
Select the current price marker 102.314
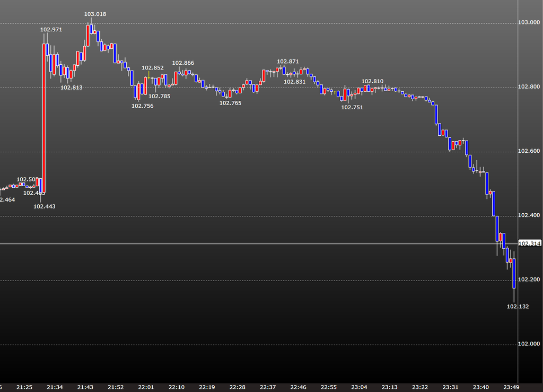(530, 244)
